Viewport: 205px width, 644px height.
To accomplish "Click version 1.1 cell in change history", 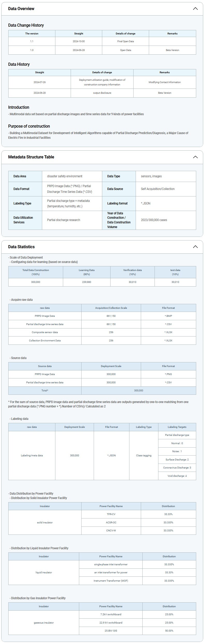I will pyautogui.click(x=32, y=41).
